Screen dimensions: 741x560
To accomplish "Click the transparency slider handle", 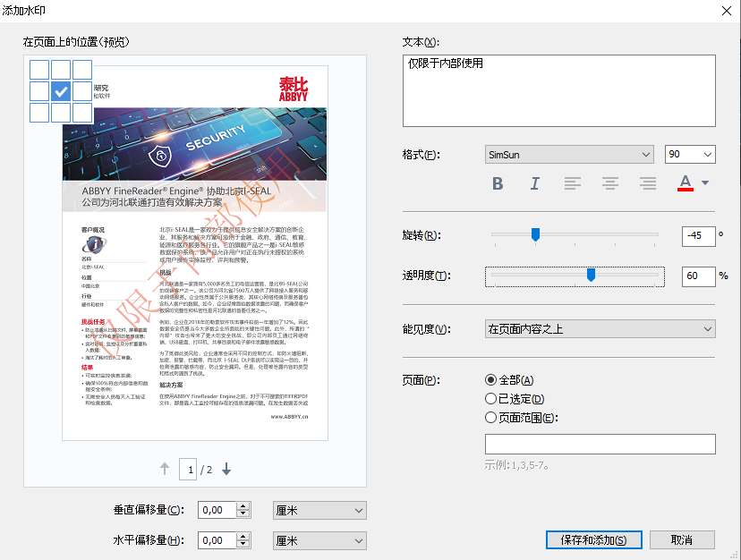I will 591,275.
